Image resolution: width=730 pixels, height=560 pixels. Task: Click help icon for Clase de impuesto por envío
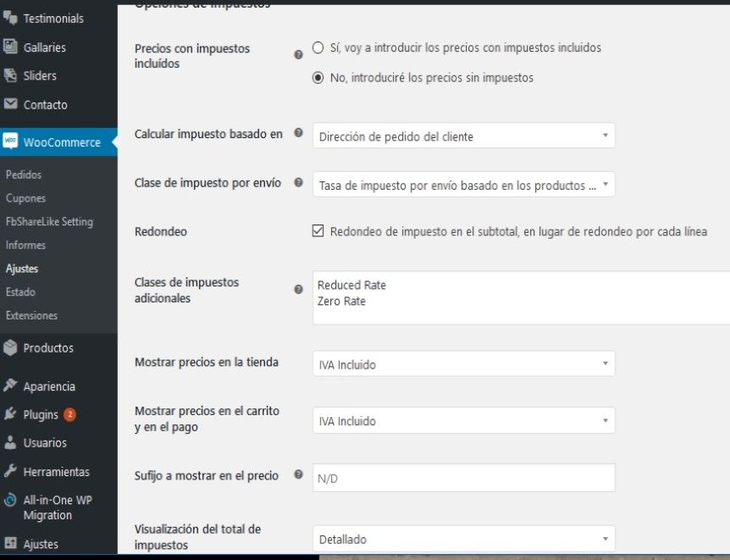298,182
